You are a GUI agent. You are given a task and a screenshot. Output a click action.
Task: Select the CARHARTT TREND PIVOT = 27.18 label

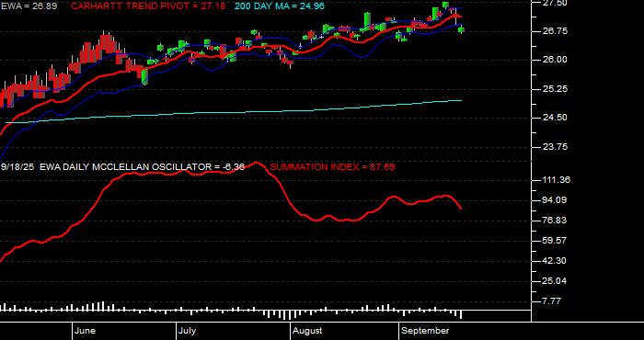148,6
